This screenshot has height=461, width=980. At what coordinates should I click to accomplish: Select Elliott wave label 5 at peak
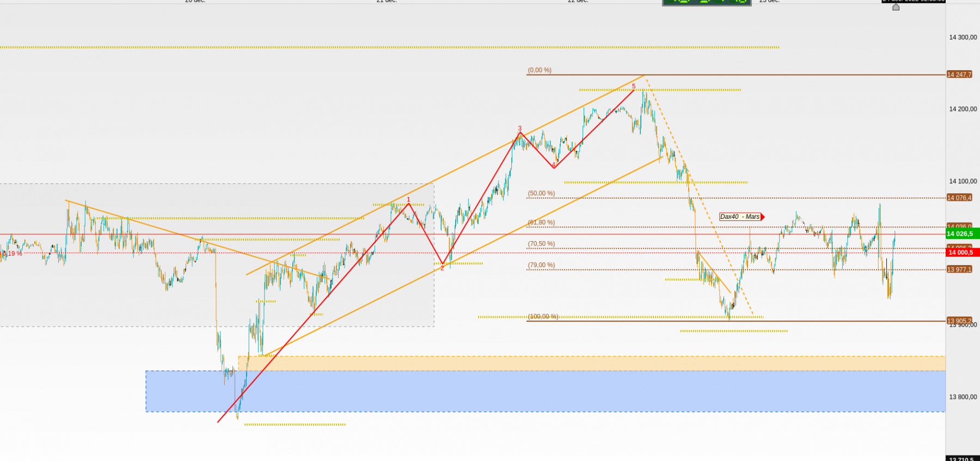tap(634, 87)
